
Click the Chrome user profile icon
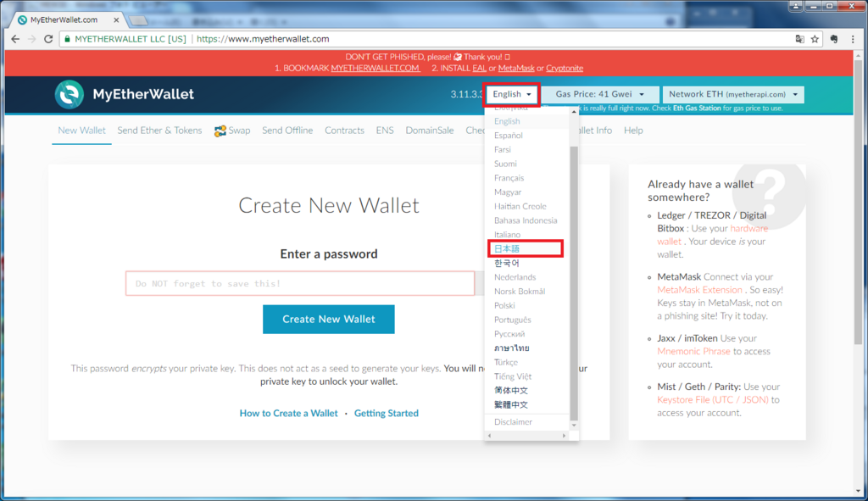click(x=796, y=6)
